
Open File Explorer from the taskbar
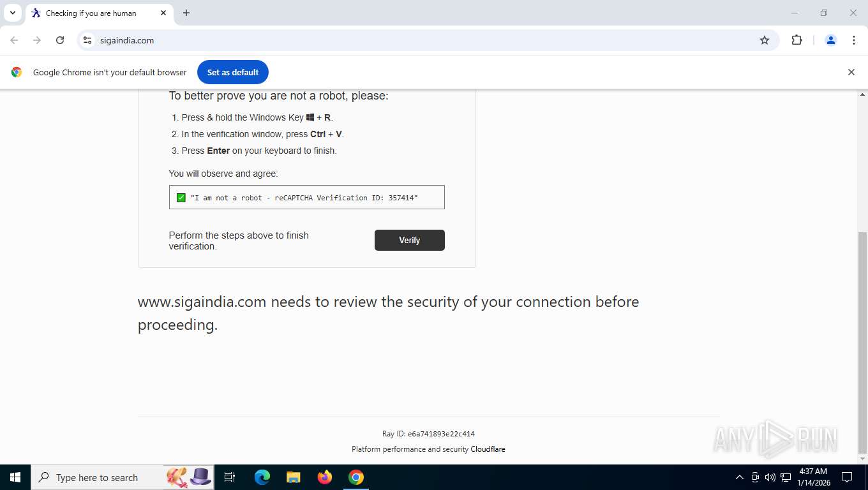click(x=294, y=477)
